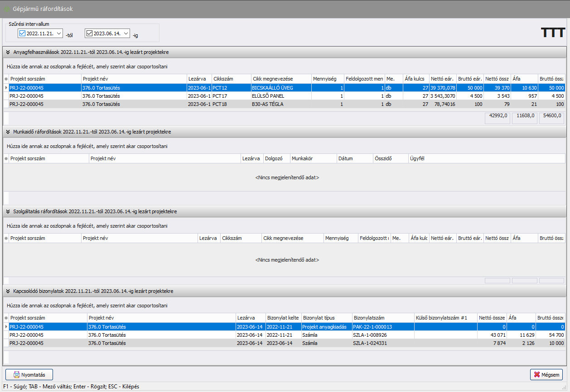The width and height of the screenshot is (570, 392).
Task: Open the start date dropdown calendar
Action: [59, 33]
